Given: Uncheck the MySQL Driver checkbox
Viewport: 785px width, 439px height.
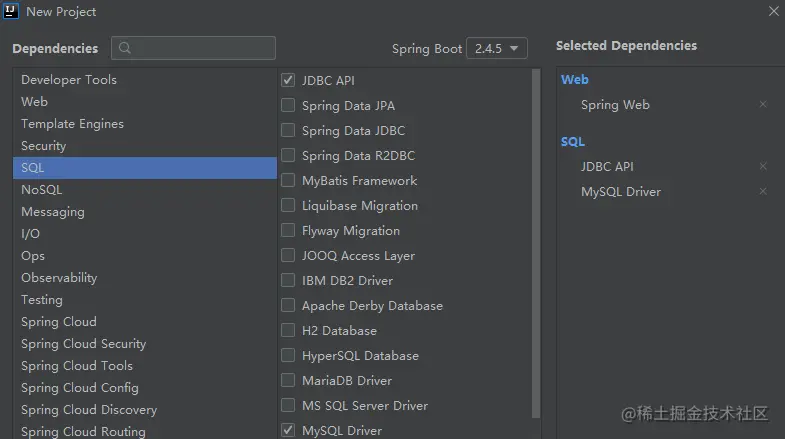Looking at the screenshot, I should pos(288,431).
